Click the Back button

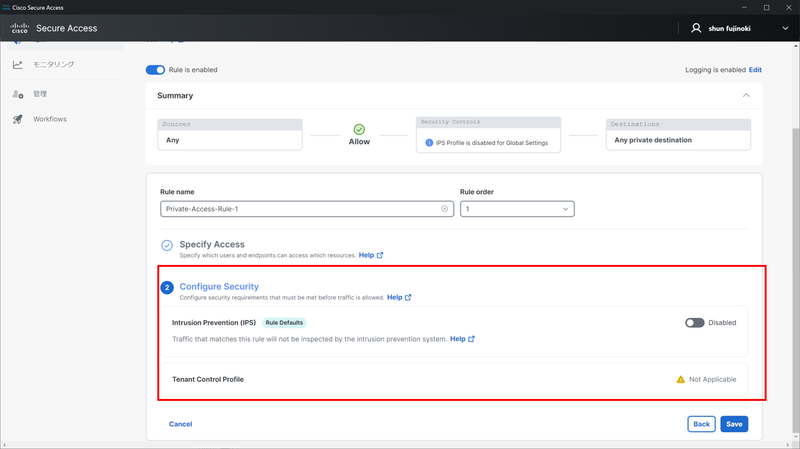[701, 424]
